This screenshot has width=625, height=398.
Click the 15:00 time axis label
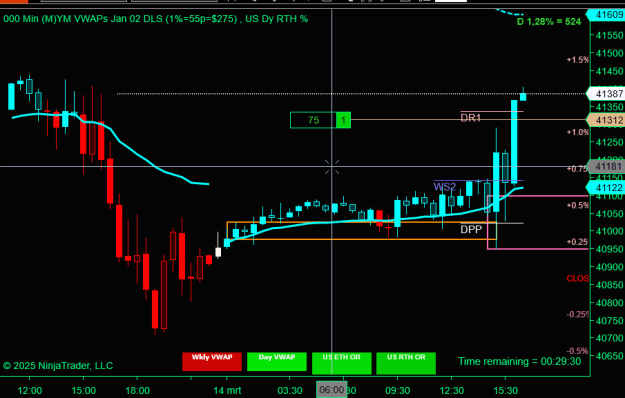83,390
